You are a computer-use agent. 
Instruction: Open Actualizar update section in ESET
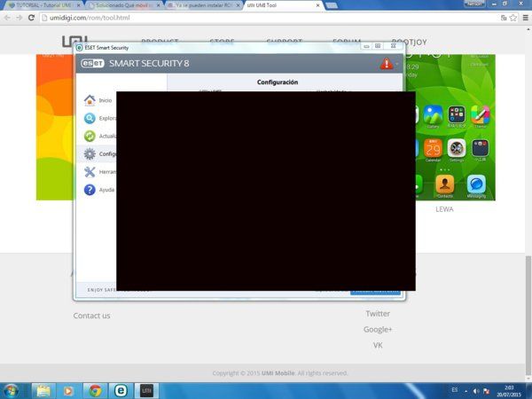tap(99, 136)
